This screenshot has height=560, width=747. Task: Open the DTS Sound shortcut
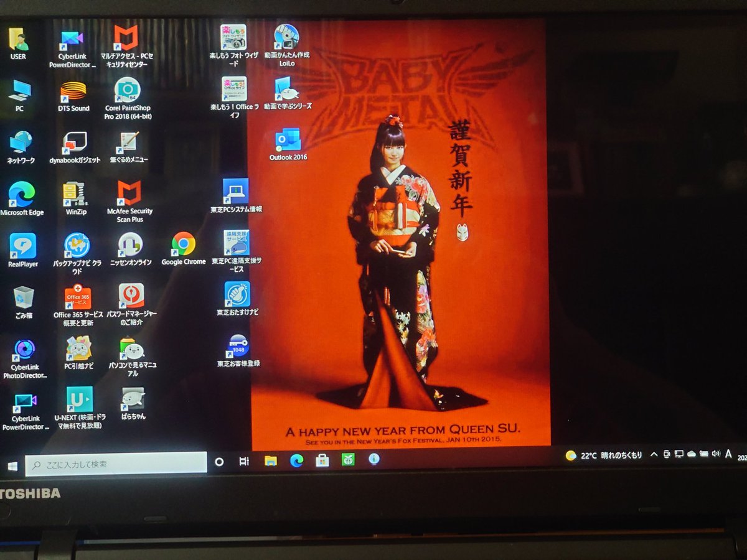pyautogui.click(x=73, y=96)
